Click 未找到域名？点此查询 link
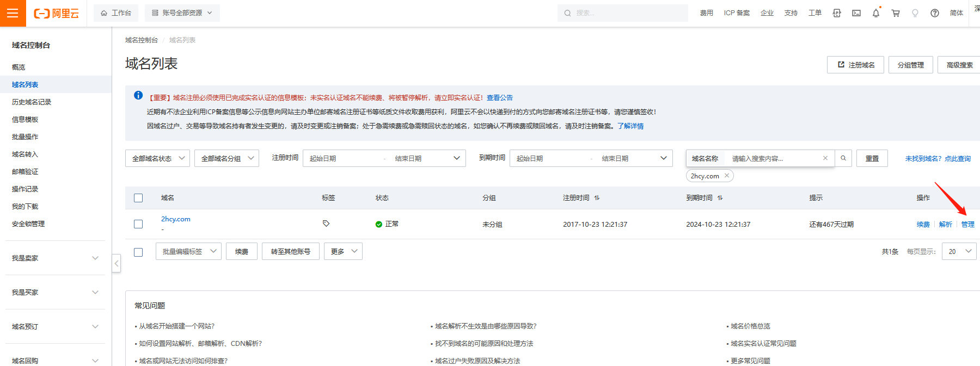 tap(938, 159)
